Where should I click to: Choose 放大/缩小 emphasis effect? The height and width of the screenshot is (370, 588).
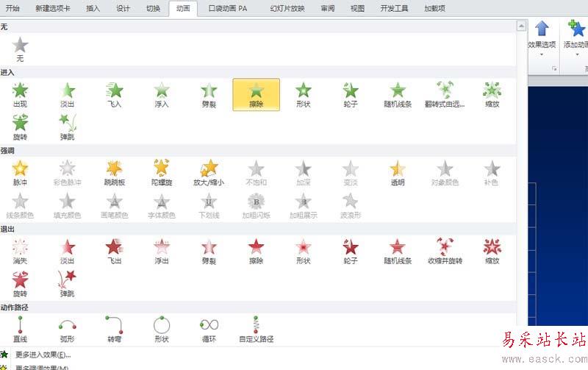(209, 174)
